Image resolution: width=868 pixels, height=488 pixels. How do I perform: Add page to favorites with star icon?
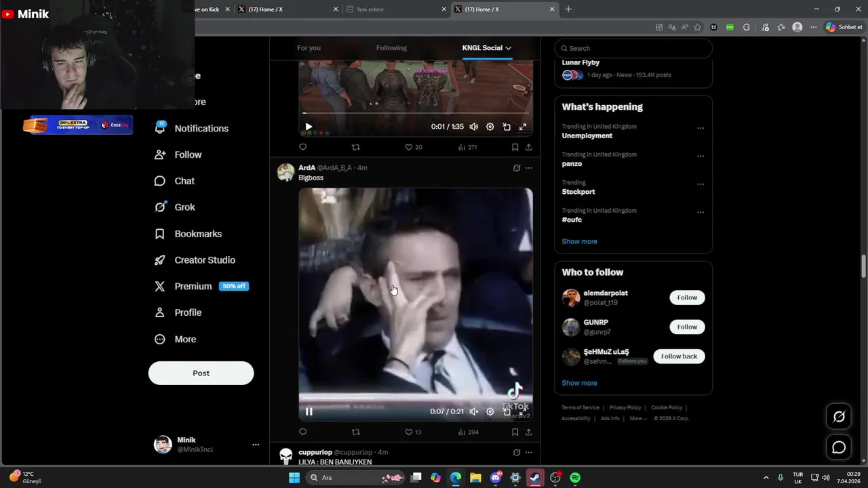pos(697,27)
